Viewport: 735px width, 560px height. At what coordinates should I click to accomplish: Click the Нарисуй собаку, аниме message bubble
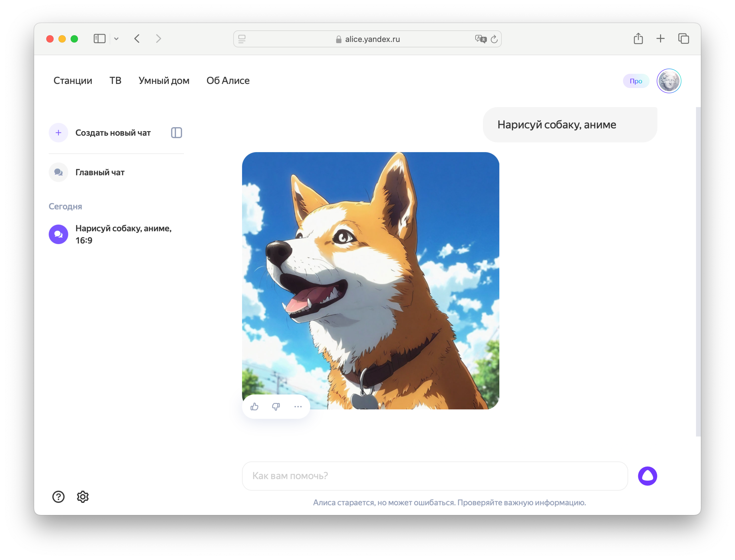(x=570, y=125)
